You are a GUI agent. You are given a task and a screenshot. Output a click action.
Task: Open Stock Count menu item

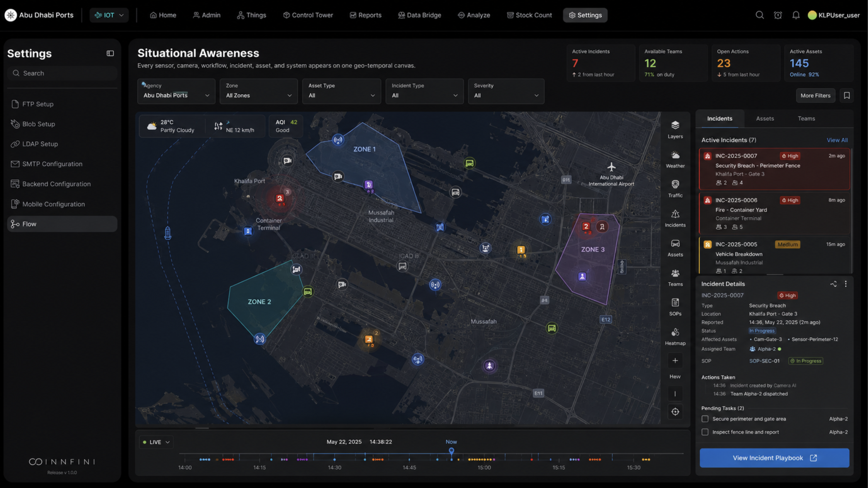click(530, 15)
